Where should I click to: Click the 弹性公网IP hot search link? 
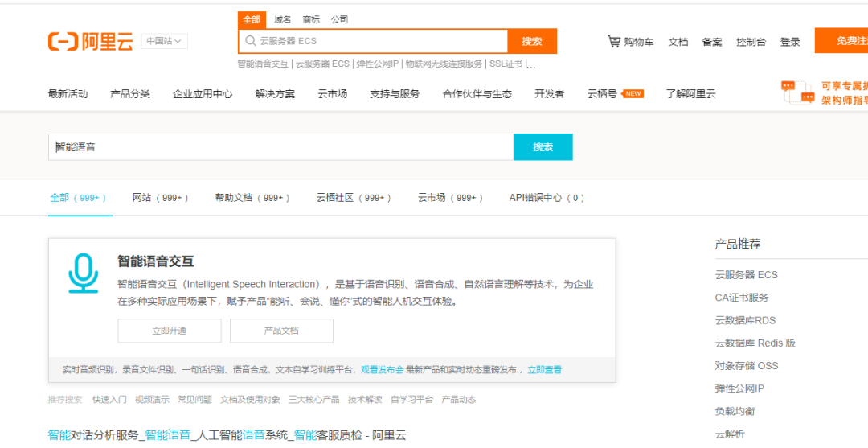click(377, 64)
